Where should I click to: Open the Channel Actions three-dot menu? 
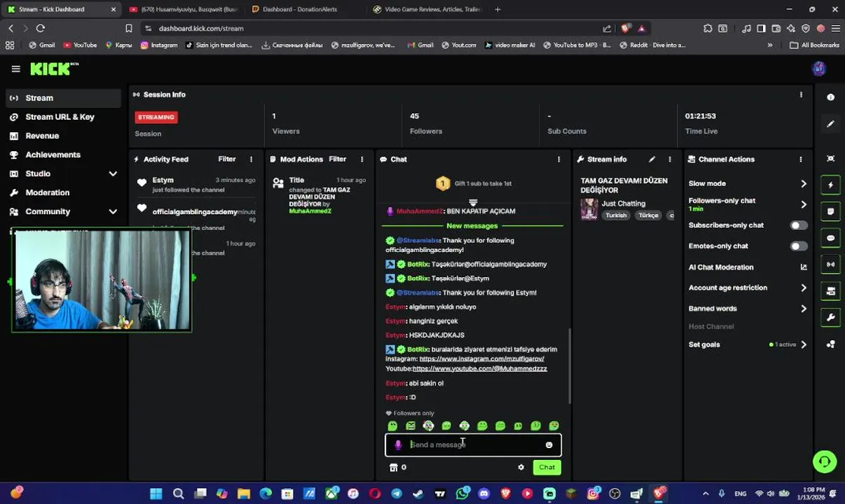(x=800, y=160)
